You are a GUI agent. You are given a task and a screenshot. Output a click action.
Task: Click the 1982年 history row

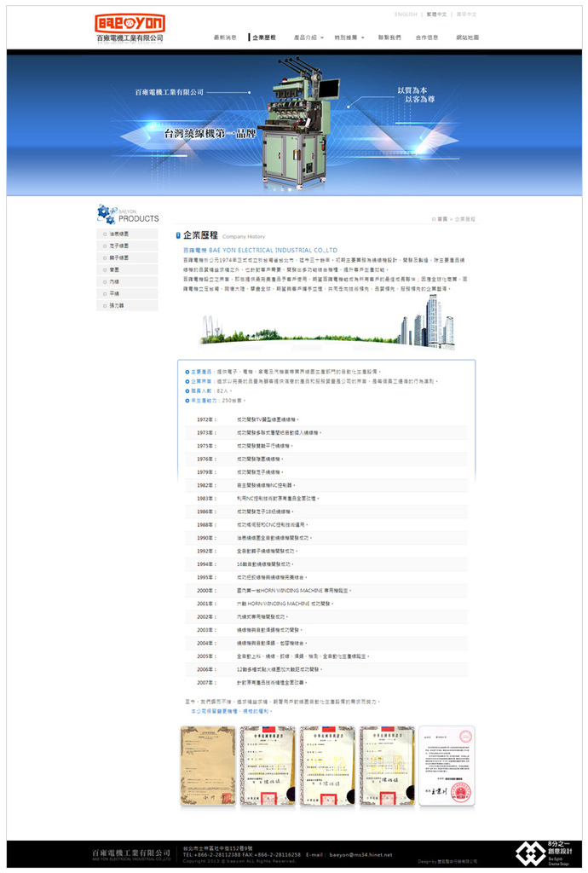[x=326, y=485]
